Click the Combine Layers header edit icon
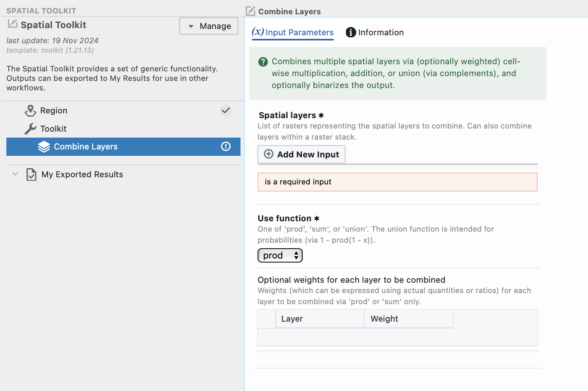588x391 pixels. 250,11
